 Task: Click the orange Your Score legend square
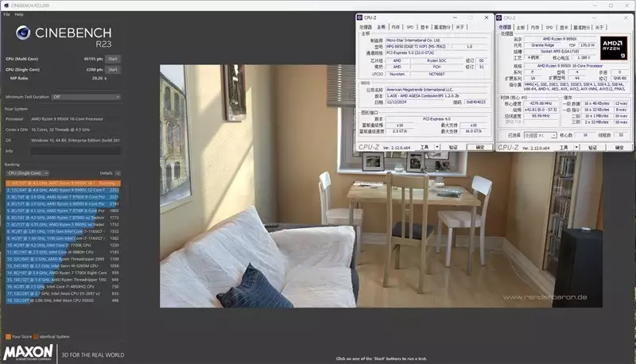click(8, 336)
